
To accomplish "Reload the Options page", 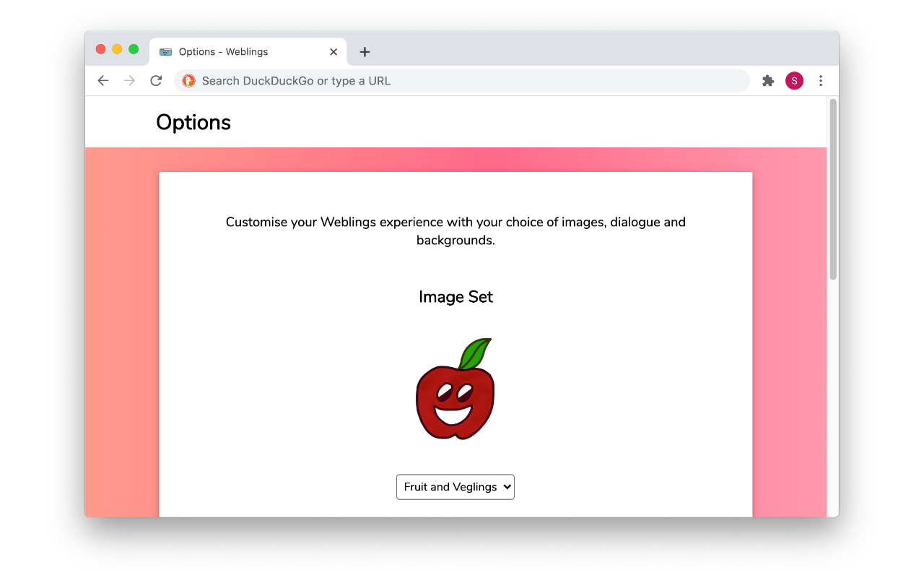I will click(x=156, y=80).
